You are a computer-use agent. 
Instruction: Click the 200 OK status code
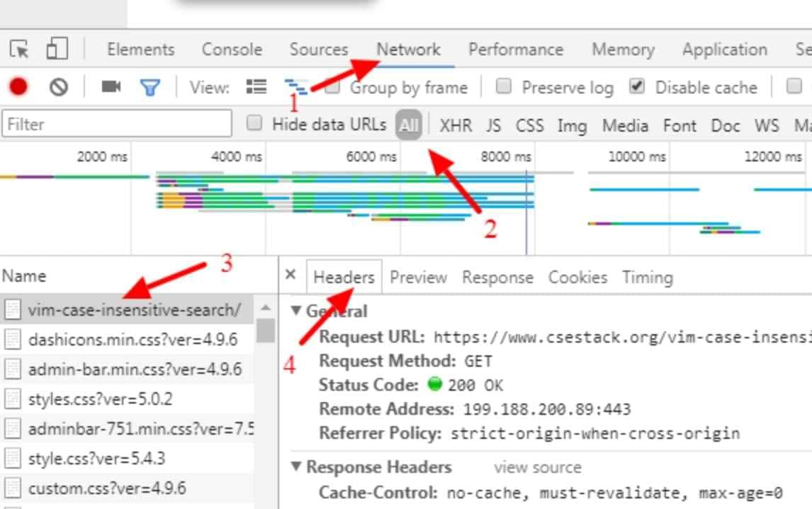pos(475,385)
